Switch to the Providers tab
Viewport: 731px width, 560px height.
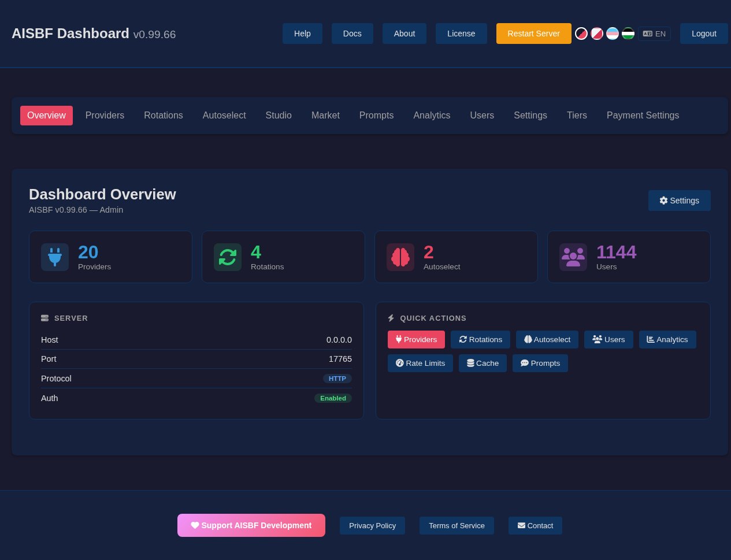click(x=105, y=116)
